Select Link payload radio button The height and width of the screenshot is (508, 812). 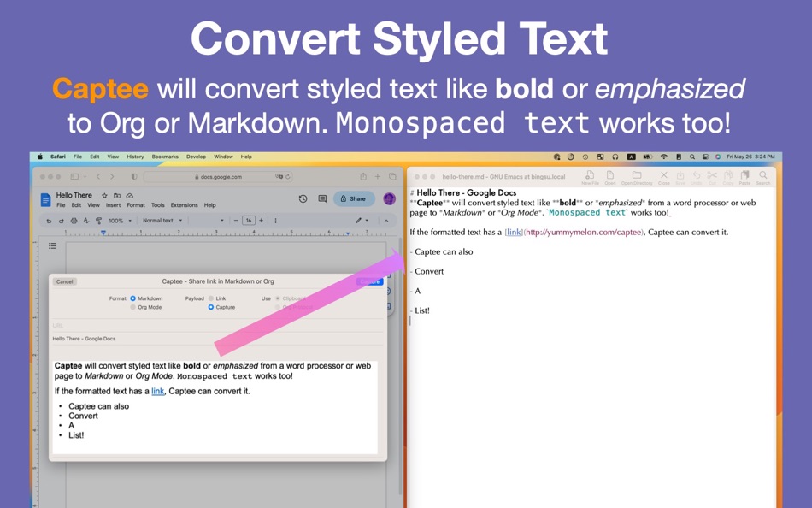(211, 298)
